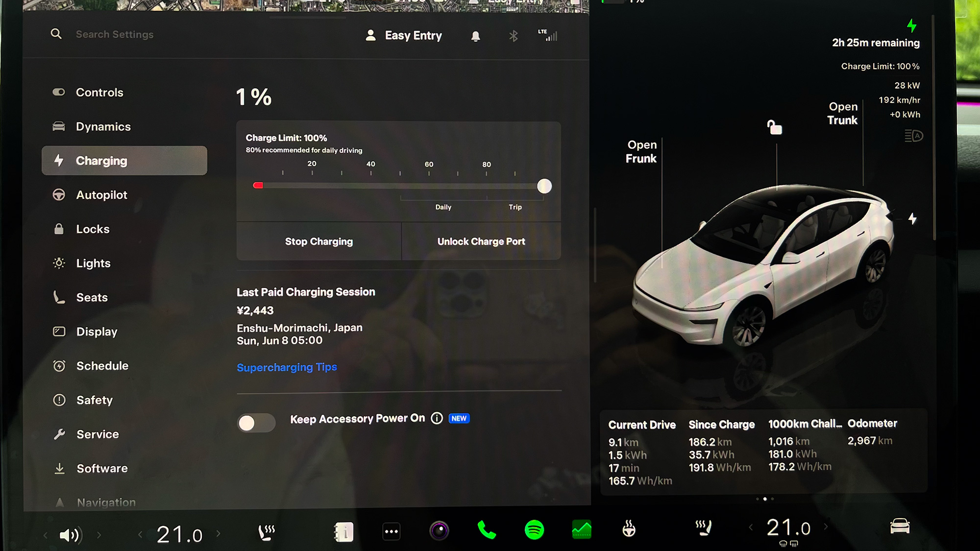The image size is (980, 551).
Task: Open the Spotify app icon
Action: [534, 530]
